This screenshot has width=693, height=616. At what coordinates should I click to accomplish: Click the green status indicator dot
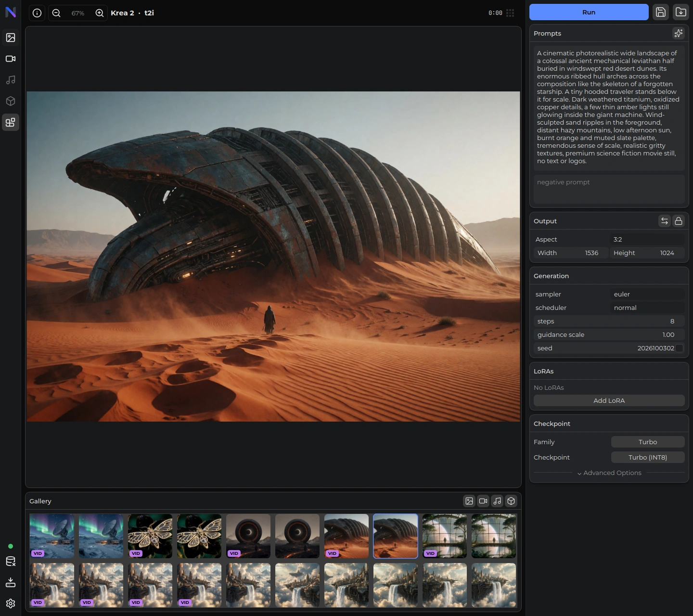(11, 546)
